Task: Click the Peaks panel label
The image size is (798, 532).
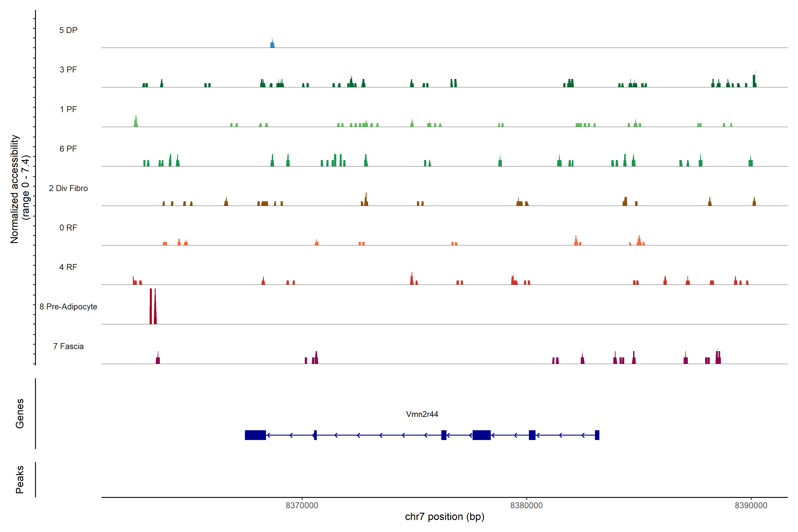Action: tap(20, 479)
